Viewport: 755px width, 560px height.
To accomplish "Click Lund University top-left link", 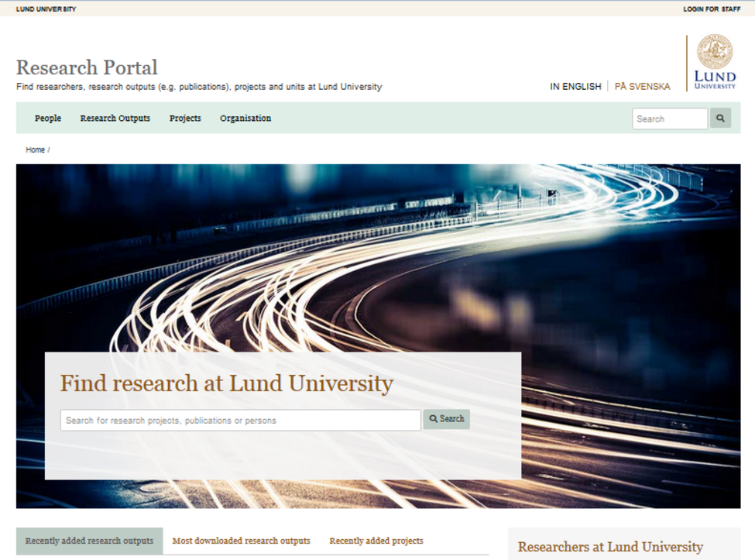I will click(x=46, y=9).
